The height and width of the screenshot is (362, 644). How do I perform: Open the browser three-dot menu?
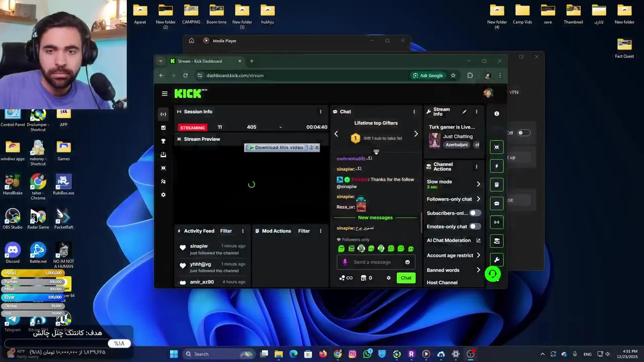(500, 75)
